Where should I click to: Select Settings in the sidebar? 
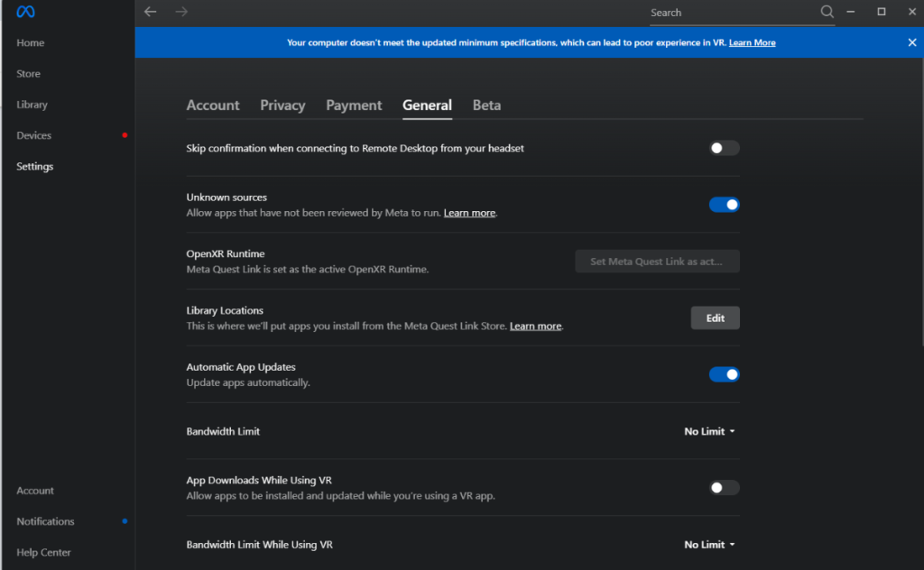(x=35, y=167)
